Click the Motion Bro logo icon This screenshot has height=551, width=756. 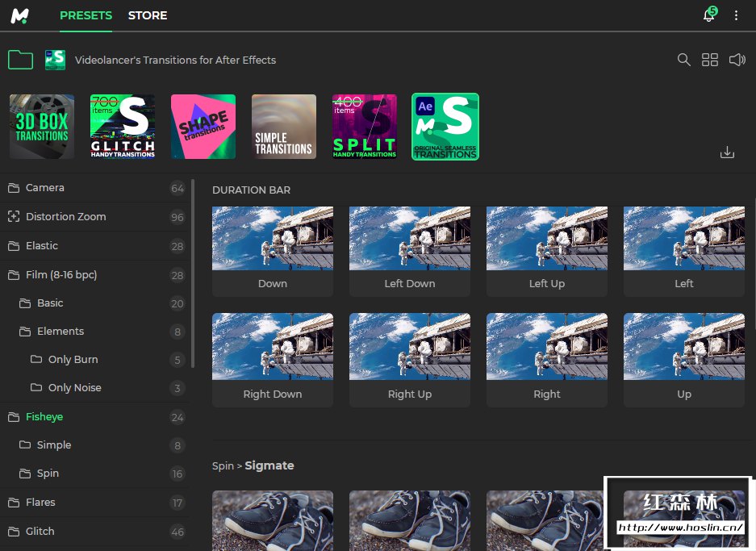(20, 15)
